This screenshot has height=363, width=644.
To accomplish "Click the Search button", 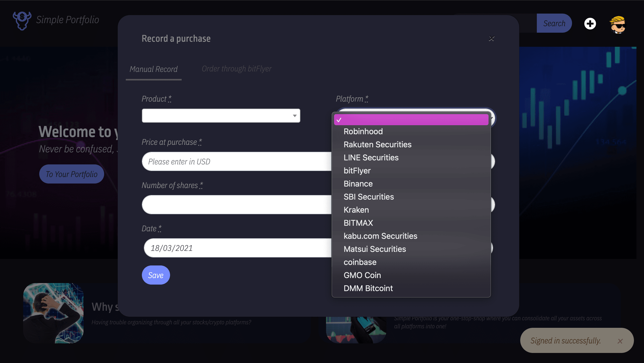I will (x=554, y=23).
